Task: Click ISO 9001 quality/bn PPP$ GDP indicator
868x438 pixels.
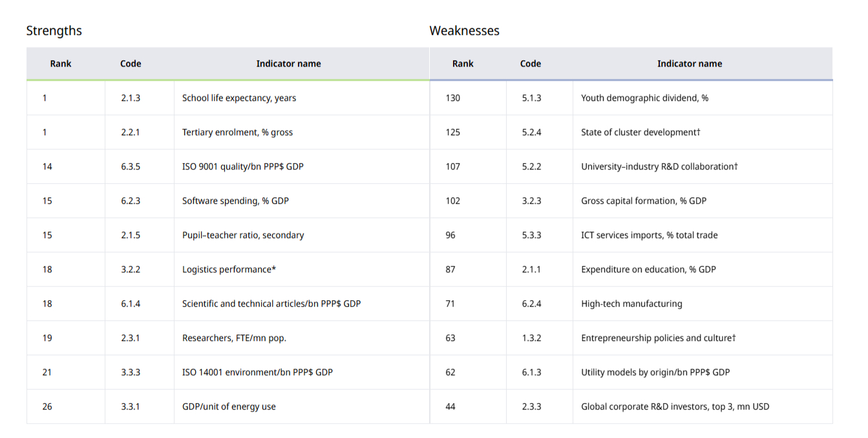Action: click(242, 167)
